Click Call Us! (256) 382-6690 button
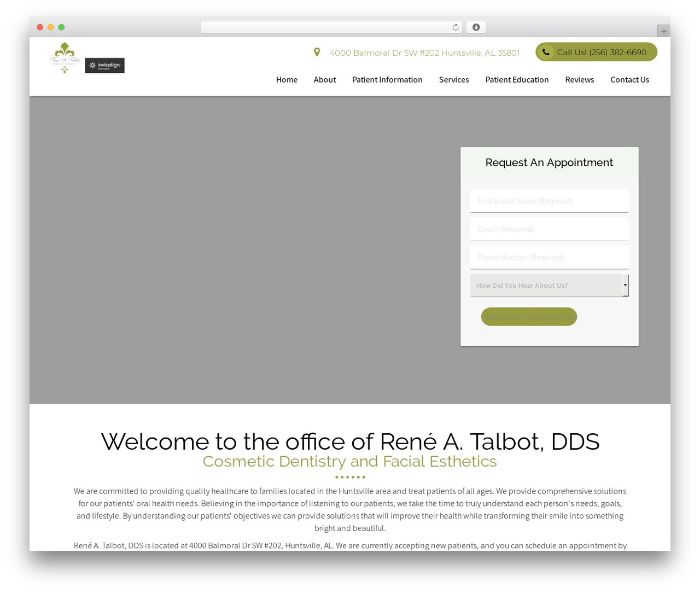 pyautogui.click(x=597, y=52)
